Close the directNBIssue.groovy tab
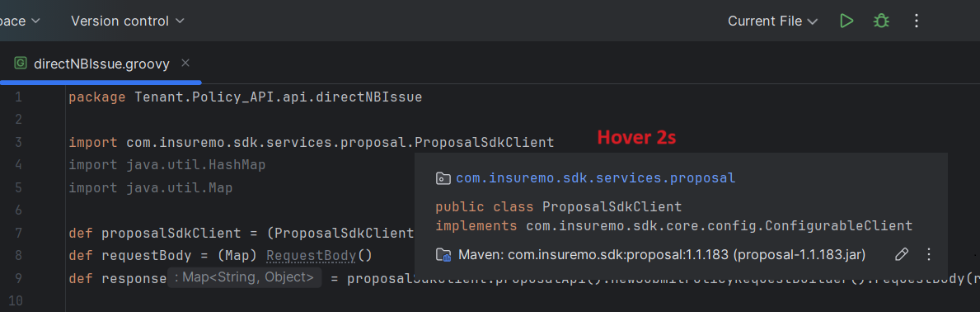 click(x=185, y=64)
